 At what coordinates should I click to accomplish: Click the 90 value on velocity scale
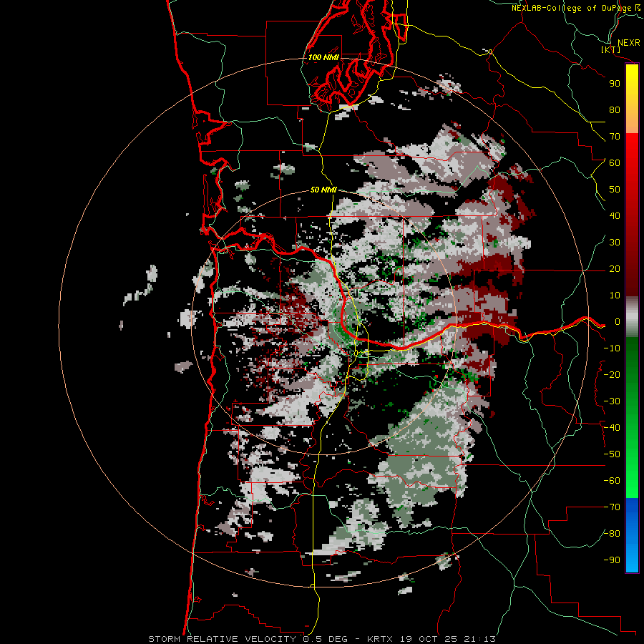pos(615,84)
